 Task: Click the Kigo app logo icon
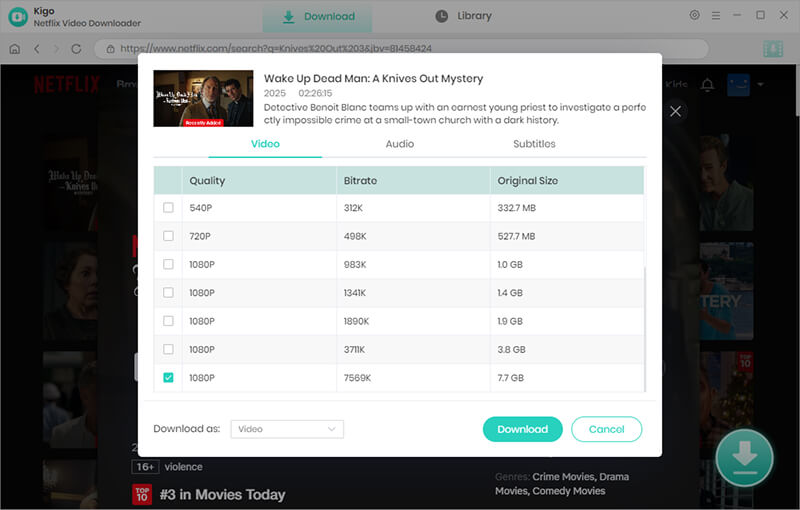tap(18, 17)
